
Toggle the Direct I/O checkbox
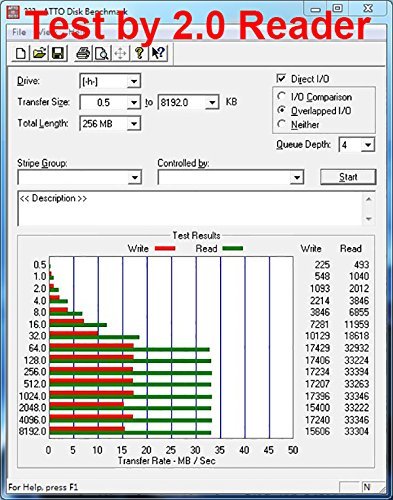[x=281, y=79]
